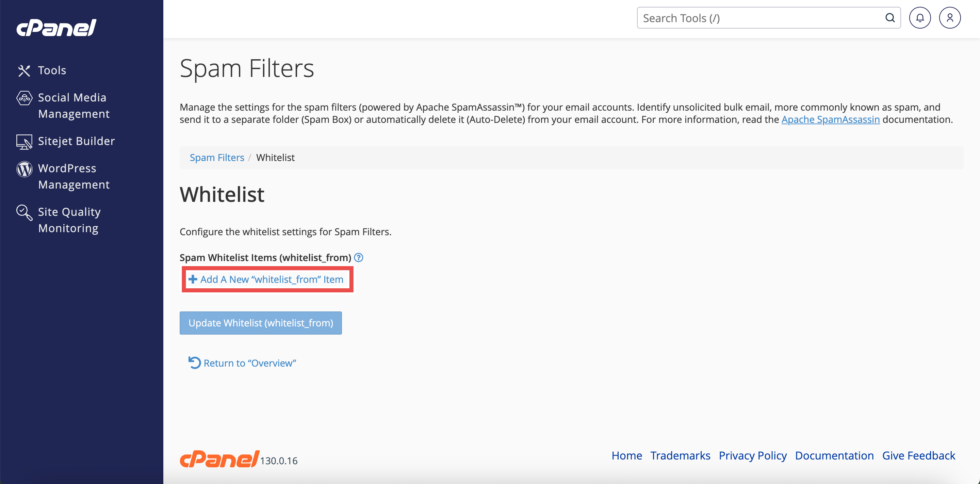Go to Spam Filters breadcrumb link
The image size is (980, 484).
217,158
